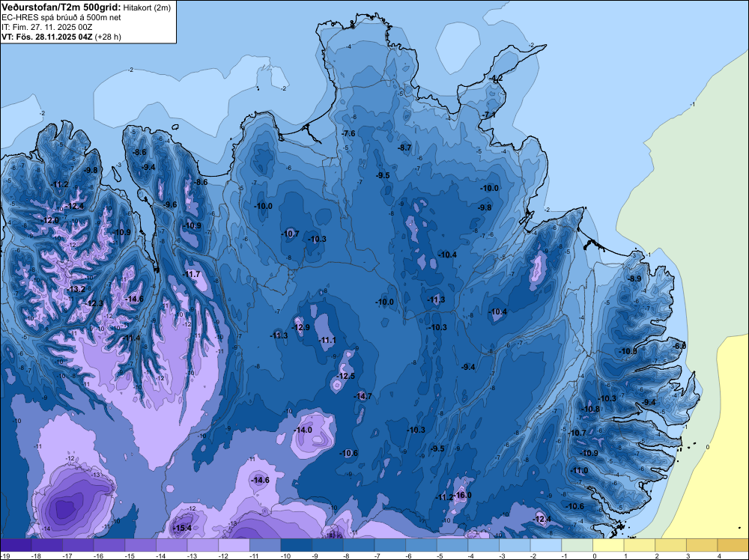Select the yellow swatch between 0 and 1
Screen dimensions: 749x560
608,545
